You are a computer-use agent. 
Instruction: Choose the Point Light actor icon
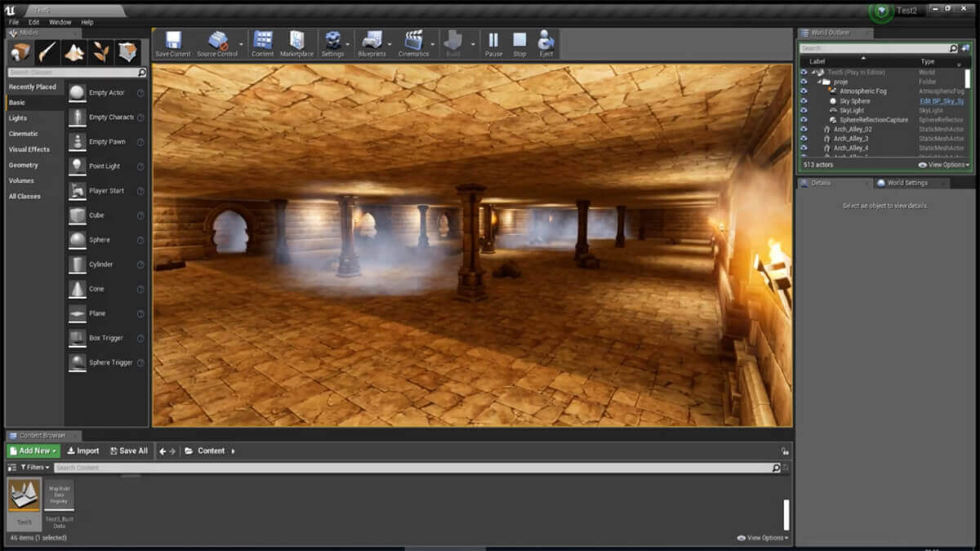tap(77, 166)
